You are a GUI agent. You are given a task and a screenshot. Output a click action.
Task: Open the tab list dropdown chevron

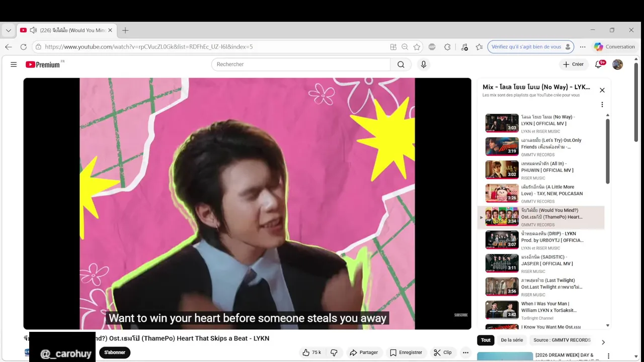9,30
